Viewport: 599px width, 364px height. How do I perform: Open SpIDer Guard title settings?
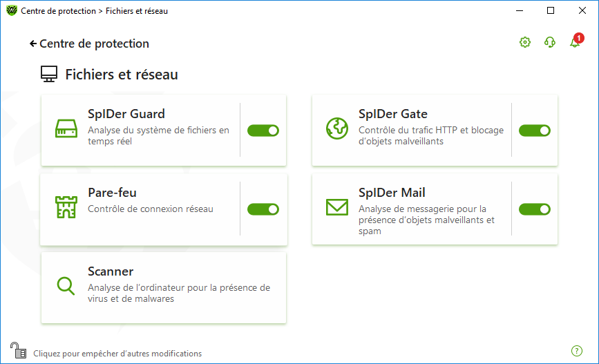pos(126,114)
